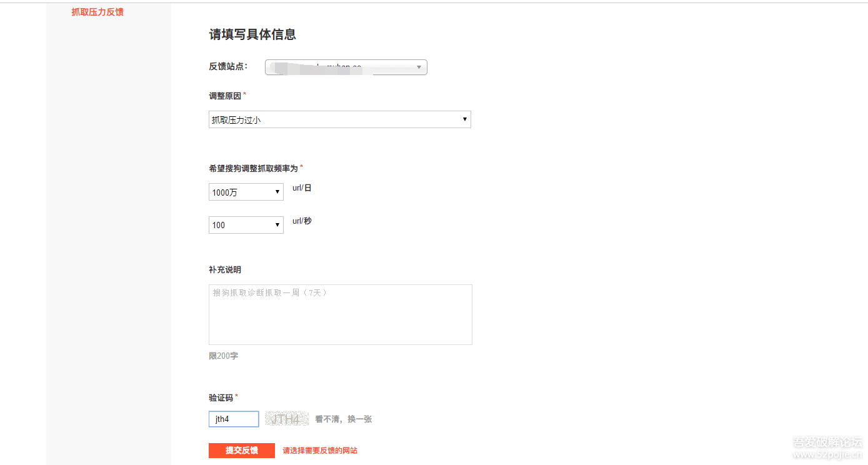Click the 补充说明 section label
The image size is (868, 465).
(225, 270)
